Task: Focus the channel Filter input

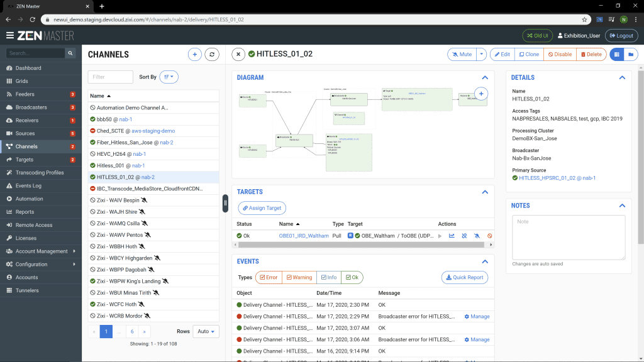Action: pyautogui.click(x=111, y=77)
